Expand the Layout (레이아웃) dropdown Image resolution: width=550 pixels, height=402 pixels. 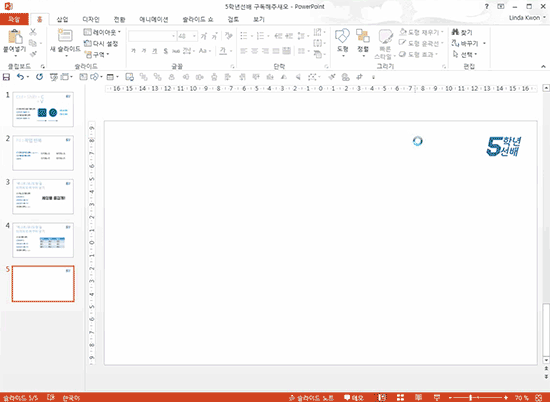pos(102,32)
